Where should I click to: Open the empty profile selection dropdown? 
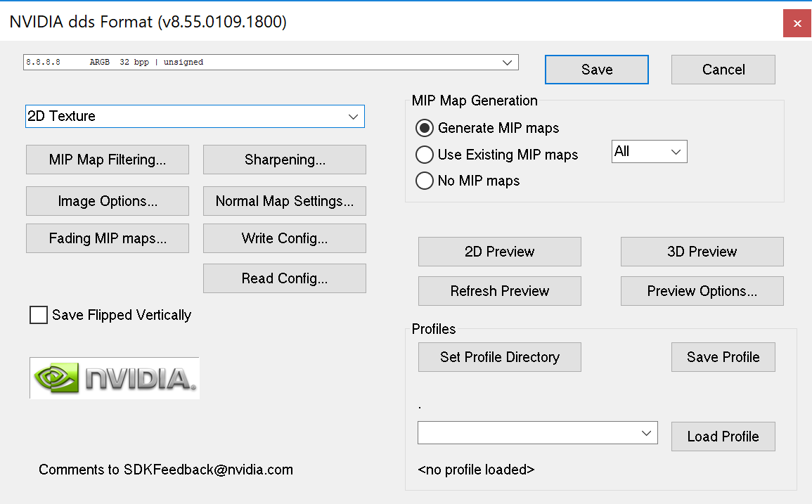[538, 432]
